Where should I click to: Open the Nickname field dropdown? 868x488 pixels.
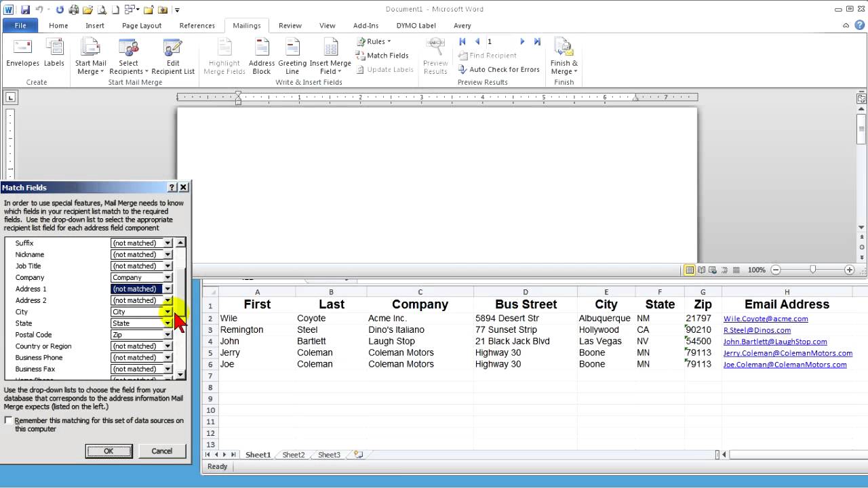[167, 254]
